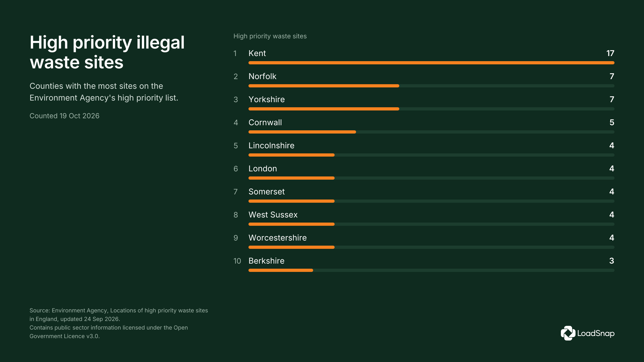Click the 'Government Licence v3.0' text
Screen dimensions: 644x362
[x=65, y=336]
